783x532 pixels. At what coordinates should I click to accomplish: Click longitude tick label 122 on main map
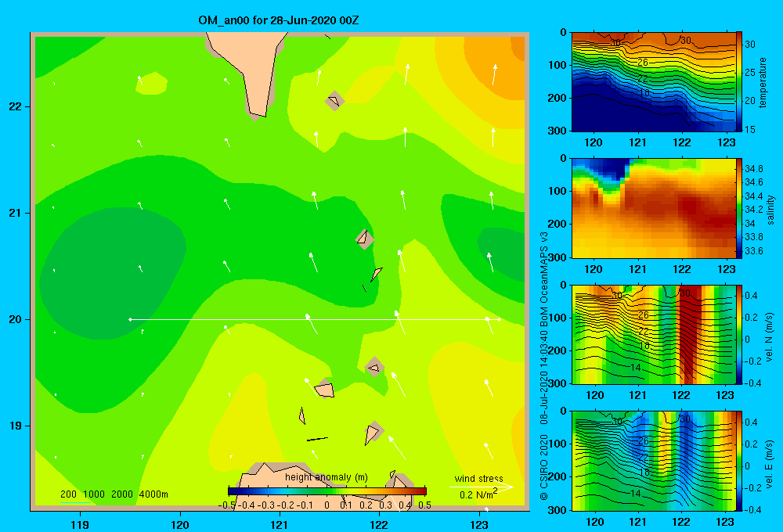379,524
